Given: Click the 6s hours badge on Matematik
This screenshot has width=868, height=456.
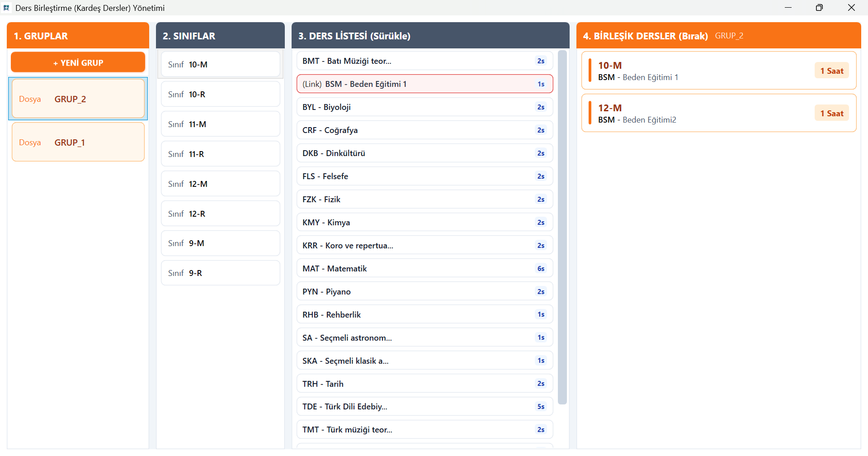Looking at the screenshot, I should pos(541,268).
